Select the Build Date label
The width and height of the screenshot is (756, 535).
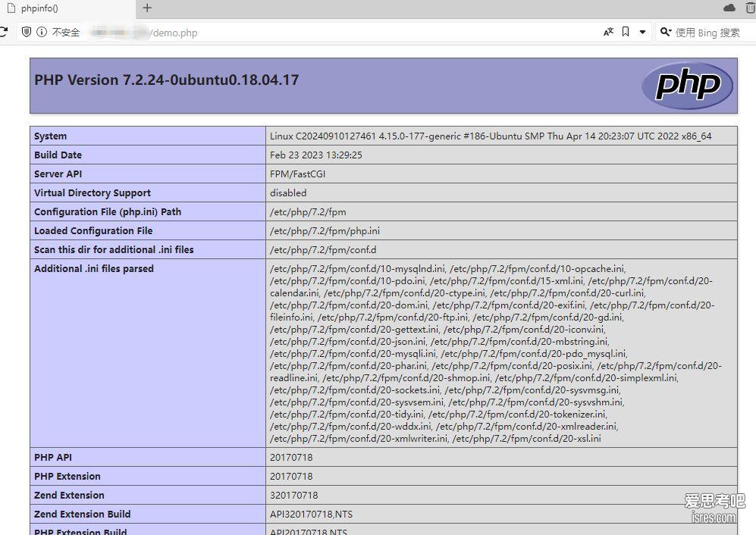coord(58,155)
